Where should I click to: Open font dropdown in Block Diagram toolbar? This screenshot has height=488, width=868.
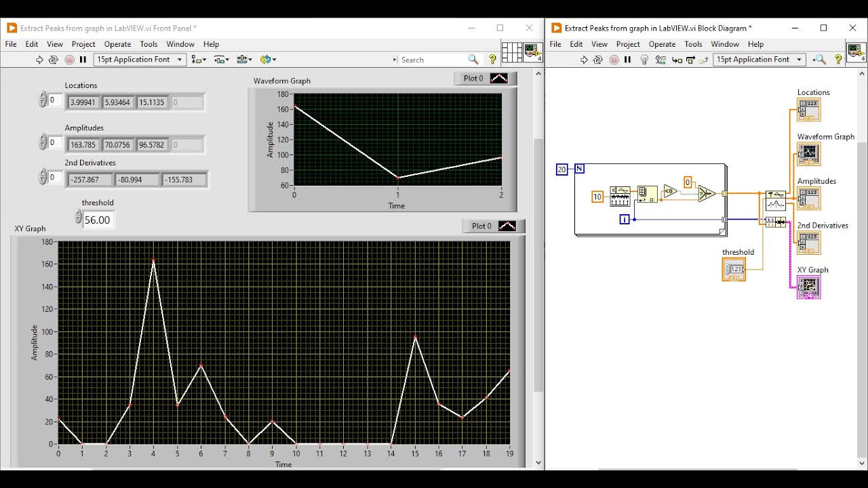point(759,60)
